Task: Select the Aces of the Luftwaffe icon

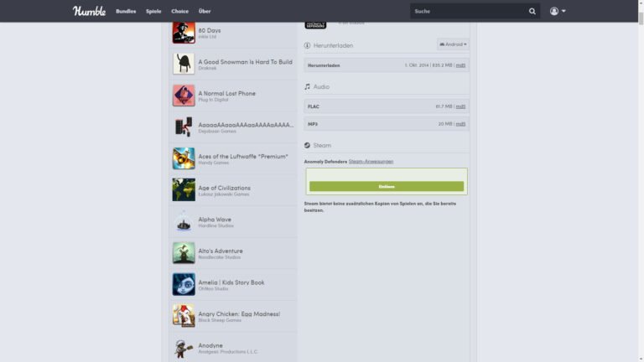Action: 184,158
